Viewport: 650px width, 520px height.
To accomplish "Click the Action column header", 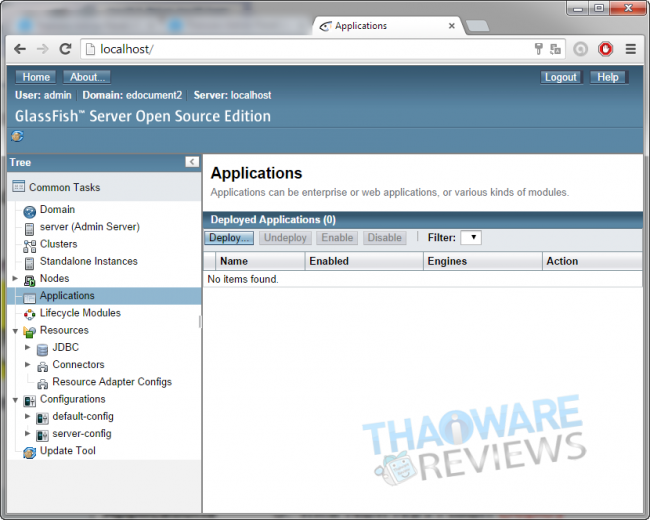I will (593, 261).
